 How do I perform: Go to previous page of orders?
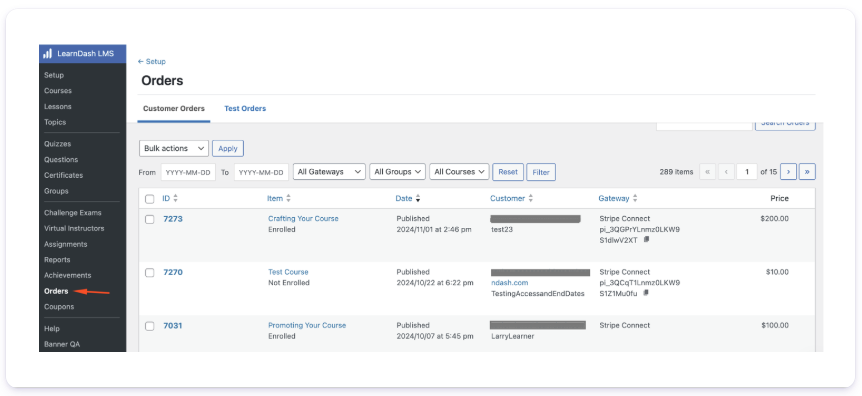(x=726, y=172)
